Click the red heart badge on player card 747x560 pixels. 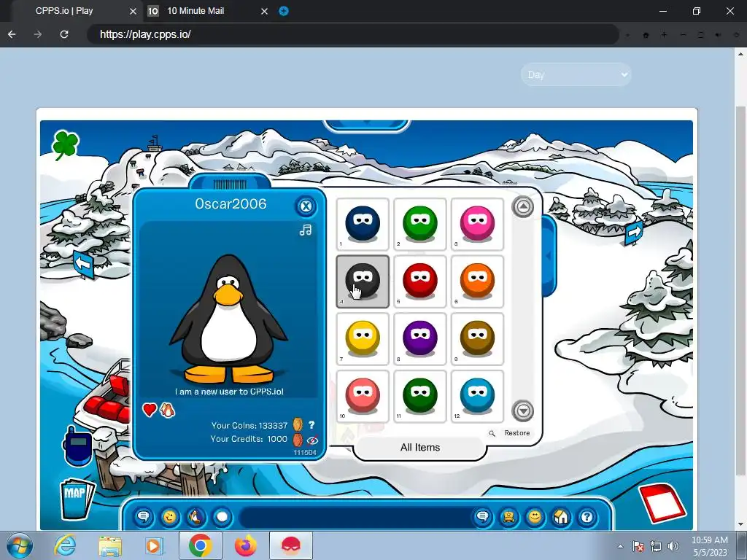[x=150, y=410]
